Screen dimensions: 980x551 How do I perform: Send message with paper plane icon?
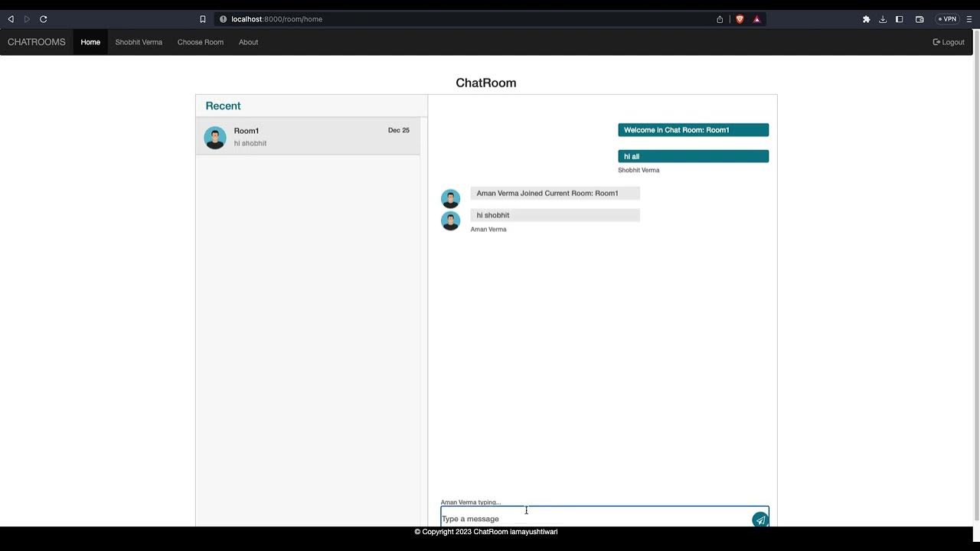click(x=759, y=520)
